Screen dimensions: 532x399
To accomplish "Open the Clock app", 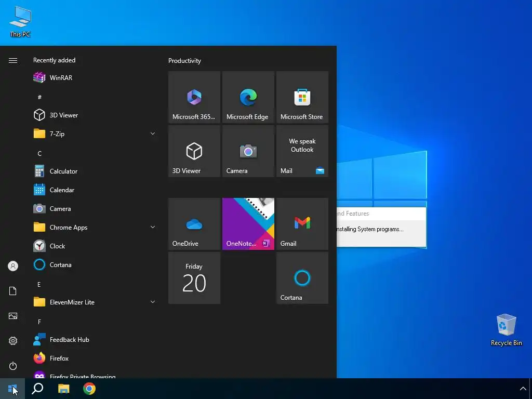I will point(95,246).
